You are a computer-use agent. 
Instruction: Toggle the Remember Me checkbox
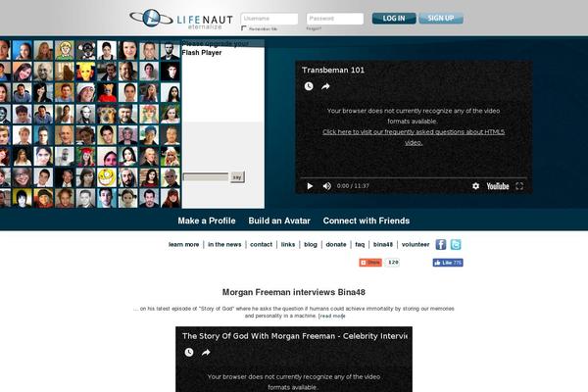(x=244, y=28)
